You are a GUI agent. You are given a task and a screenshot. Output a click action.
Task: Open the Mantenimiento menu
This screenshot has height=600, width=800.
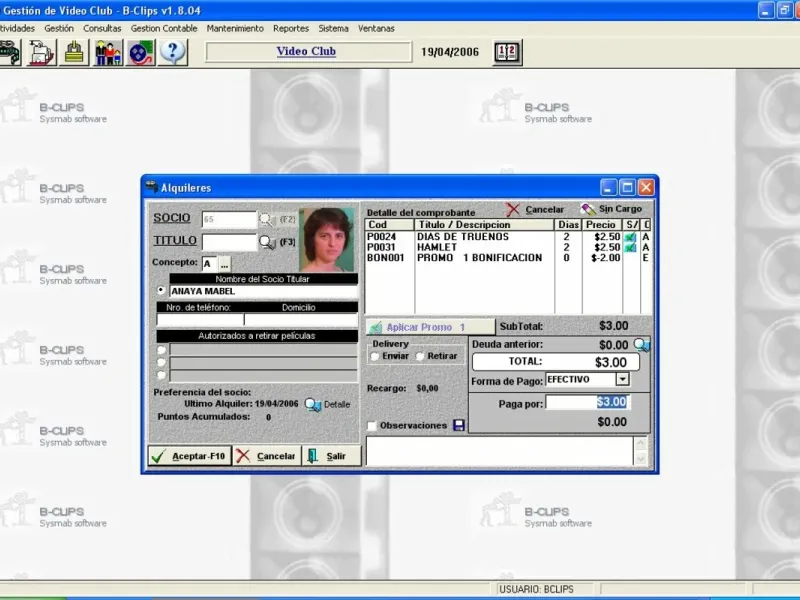235,29
